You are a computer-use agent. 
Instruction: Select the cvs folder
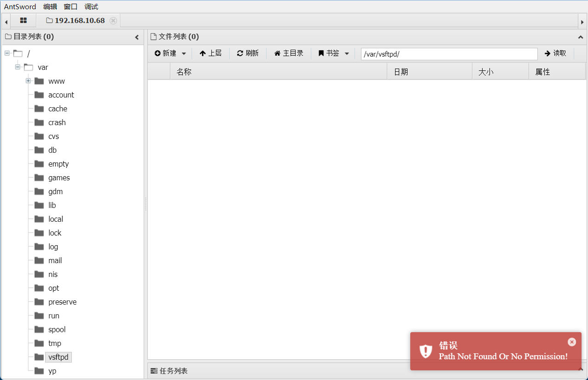pos(53,136)
